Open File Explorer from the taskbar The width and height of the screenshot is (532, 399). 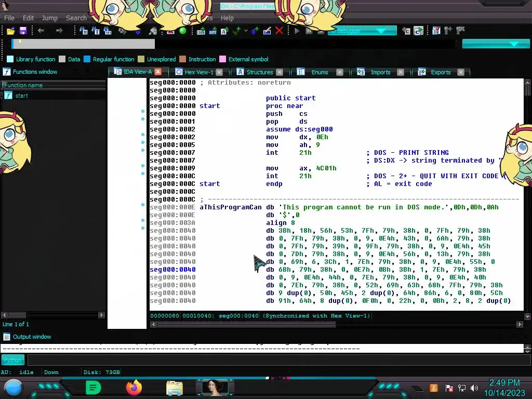pyautogui.click(x=175, y=388)
